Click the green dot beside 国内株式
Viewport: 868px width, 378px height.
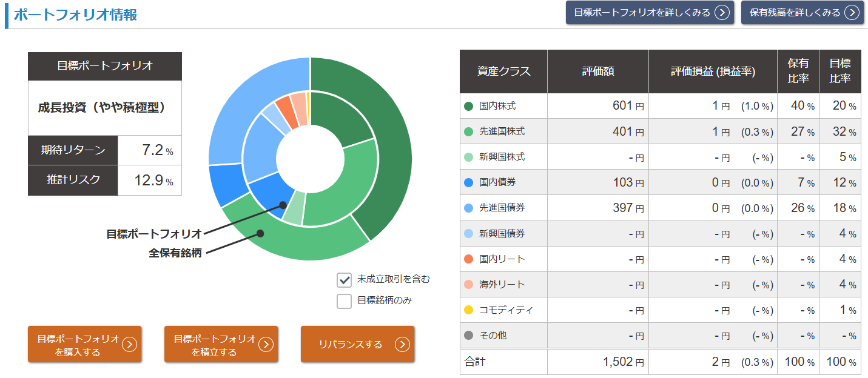[x=468, y=106]
